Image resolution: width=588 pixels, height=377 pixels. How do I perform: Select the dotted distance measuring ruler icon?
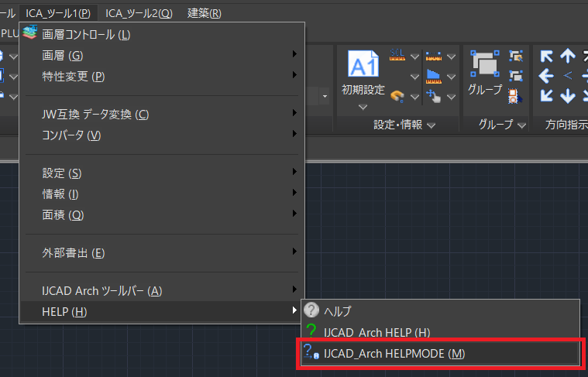pos(434,57)
